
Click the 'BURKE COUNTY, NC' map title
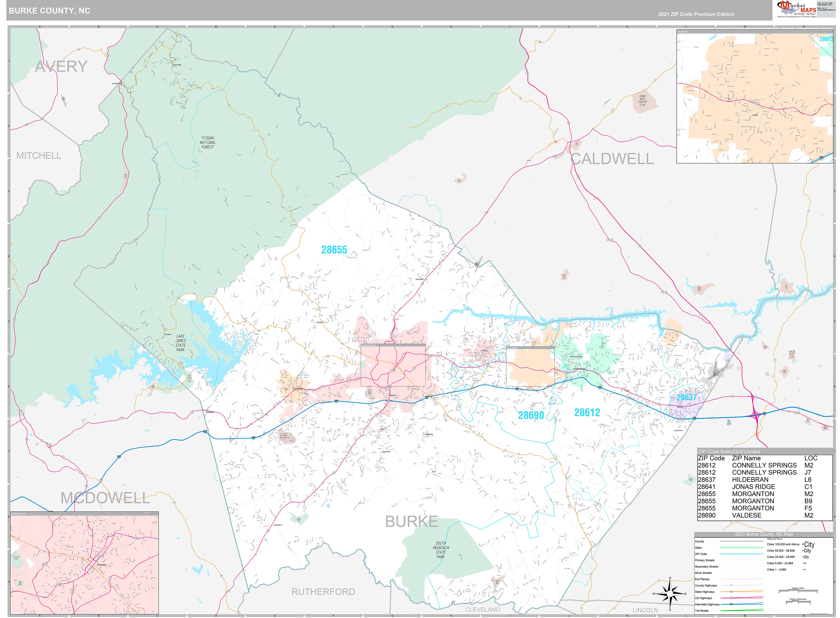[49, 11]
